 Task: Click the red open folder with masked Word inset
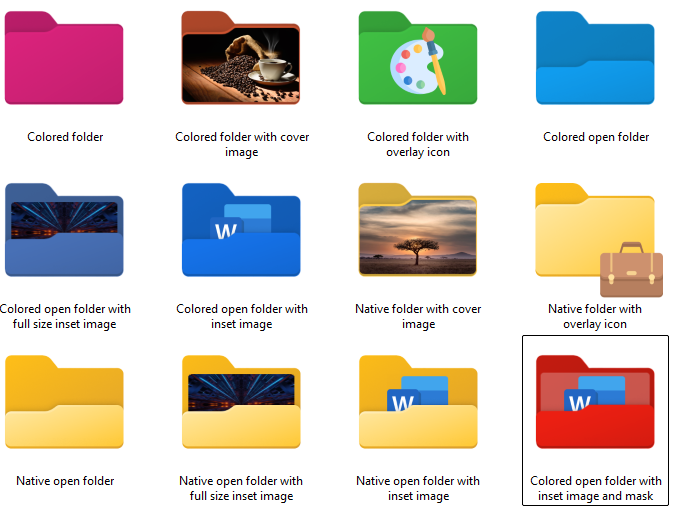pos(595,403)
